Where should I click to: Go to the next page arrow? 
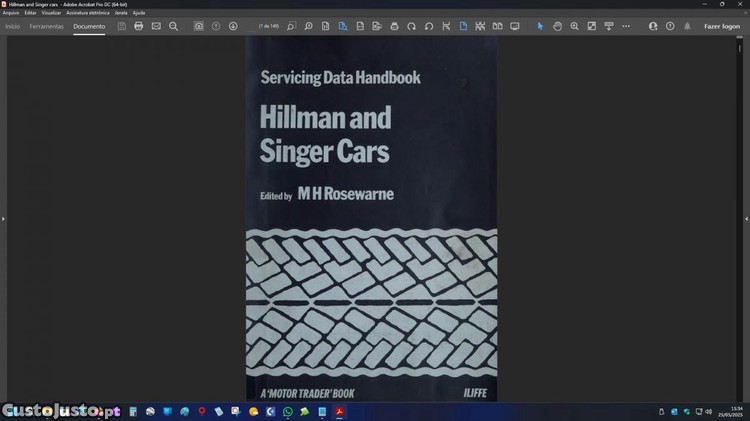coord(233,26)
